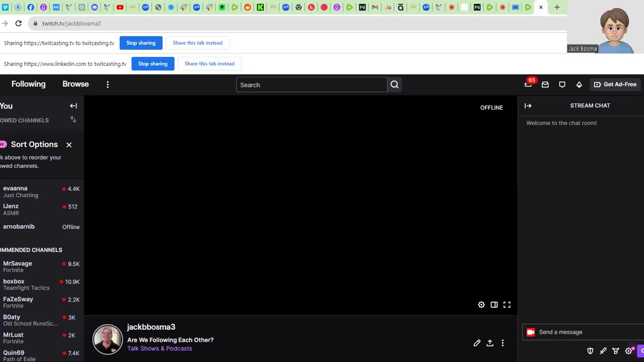The width and height of the screenshot is (644, 362).
Task: Click the jackbbosma3 profile avatar
Action: pyautogui.click(x=108, y=339)
